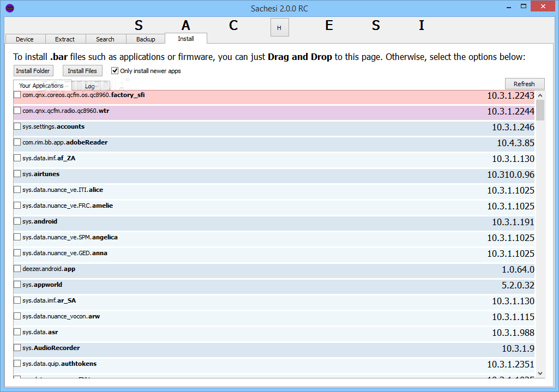
Task: Check the ITI.alice voice data box
Action: (17, 190)
